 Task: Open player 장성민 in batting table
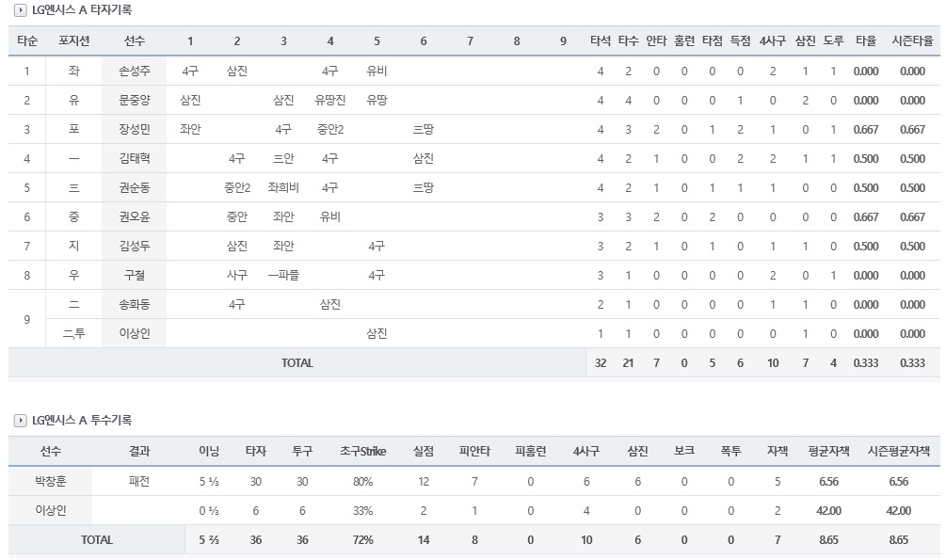[134, 129]
